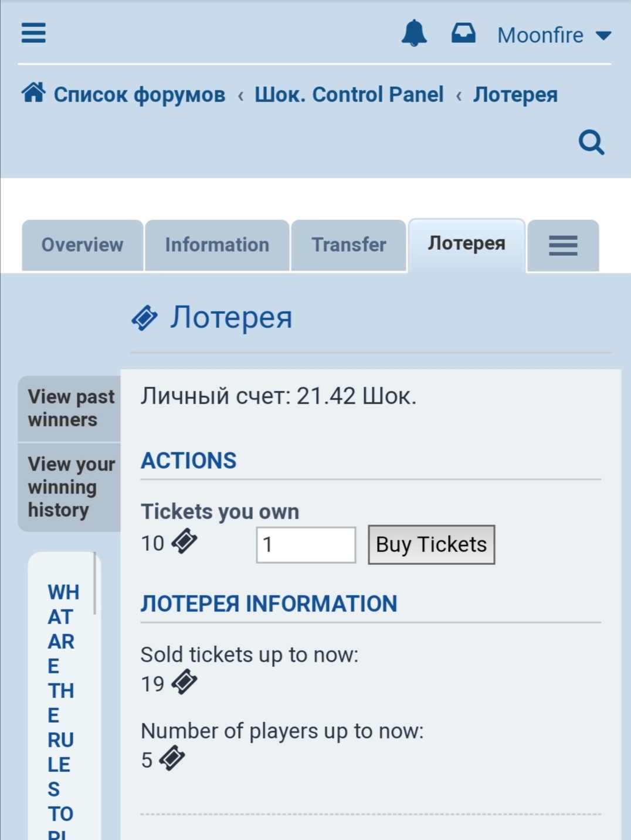Open View your winning history
Viewport: 631px width, 840px height.
pos(70,487)
